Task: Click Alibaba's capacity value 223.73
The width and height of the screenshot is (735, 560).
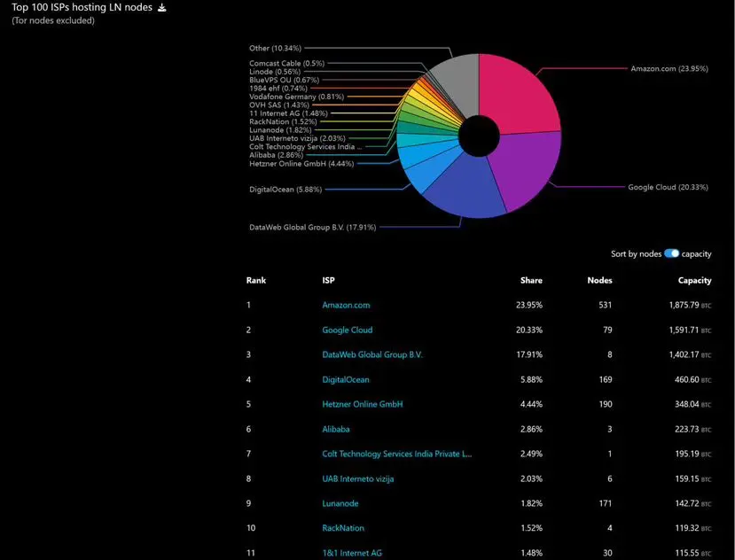Action: pyautogui.click(x=687, y=429)
